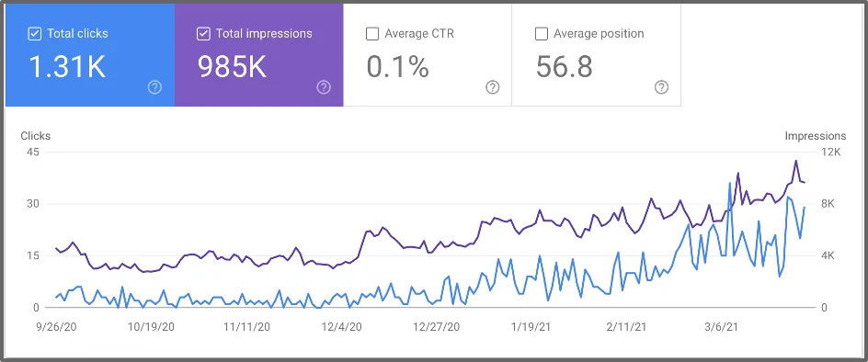Click the Impressions axis title
The height and width of the screenshot is (362, 868).
point(816,136)
